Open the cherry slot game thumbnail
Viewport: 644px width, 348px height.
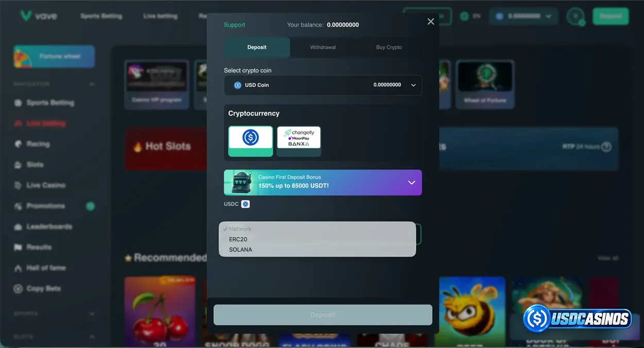point(160,311)
